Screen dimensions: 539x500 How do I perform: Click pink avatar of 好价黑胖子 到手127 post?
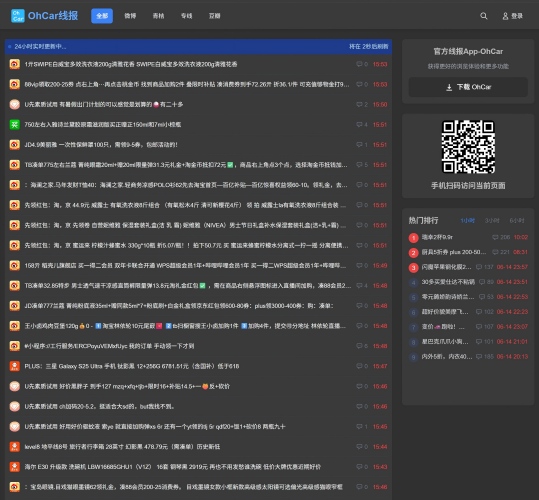[14, 386]
